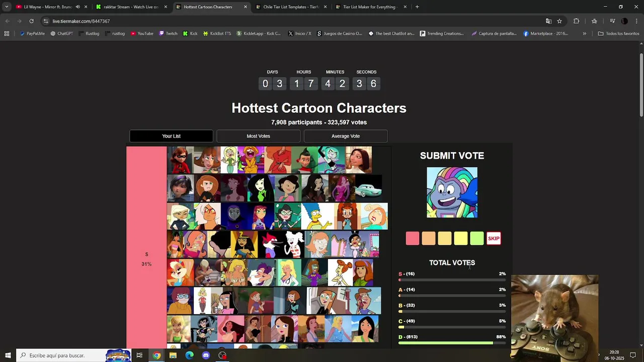The image size is (644, 362).
Task: Reload the current page
Action: point(31,21)
